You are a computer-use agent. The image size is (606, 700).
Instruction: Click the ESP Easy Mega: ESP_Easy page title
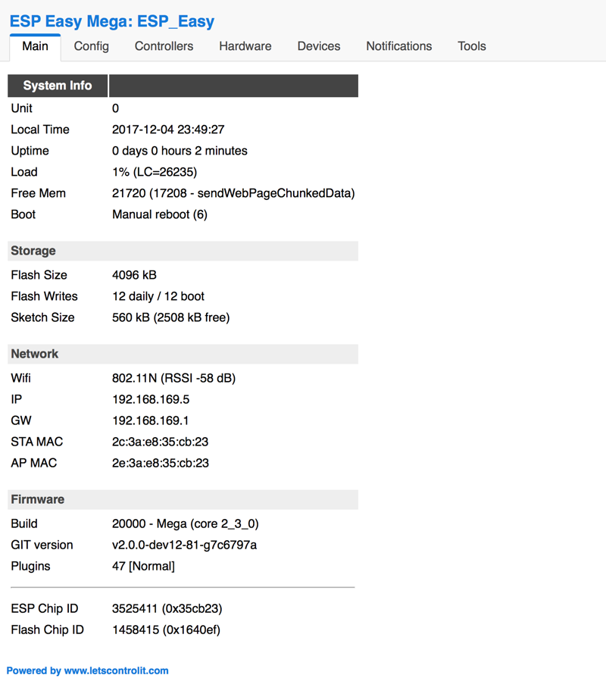pos(112,21)
